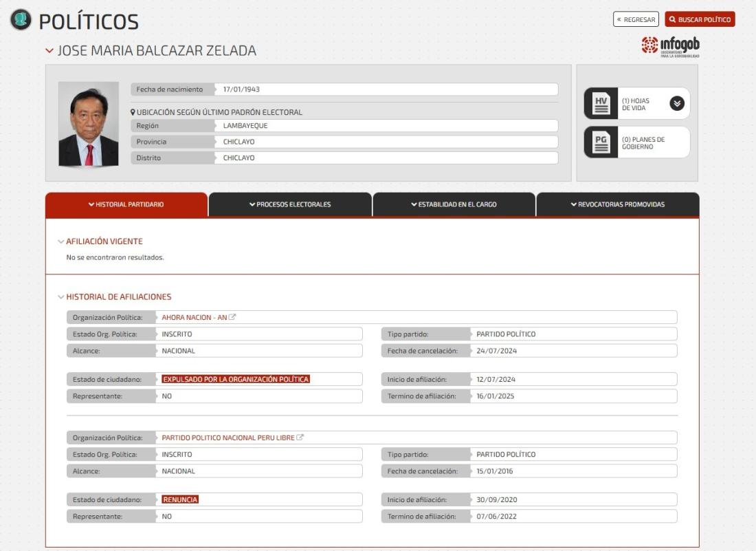Open external link icon beside Peru Libre
Image resolution: width=756 pixels, height=551 pixels.
click(x=300, y=437)
